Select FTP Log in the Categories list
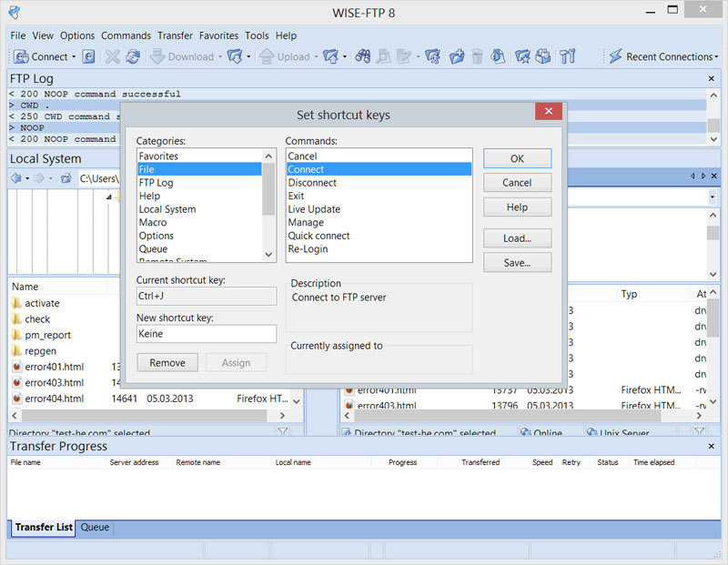The image size is (728, 565). coord(199,183)
